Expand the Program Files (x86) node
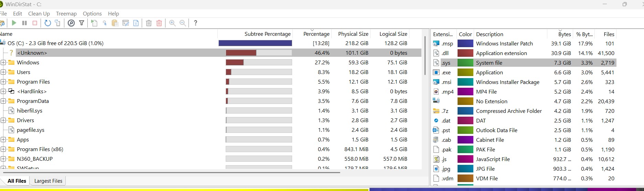 pyautogui.click(x=3, y=149)
